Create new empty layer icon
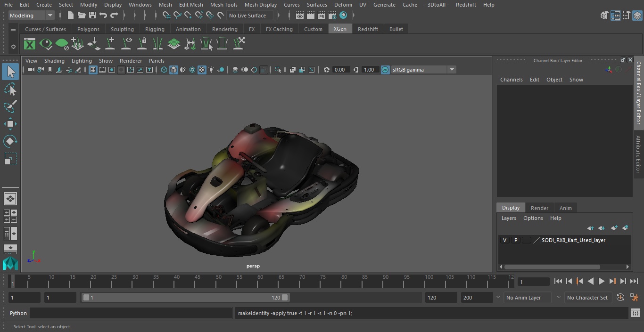This screenshot has width=644, height=332. pos(614,228)
